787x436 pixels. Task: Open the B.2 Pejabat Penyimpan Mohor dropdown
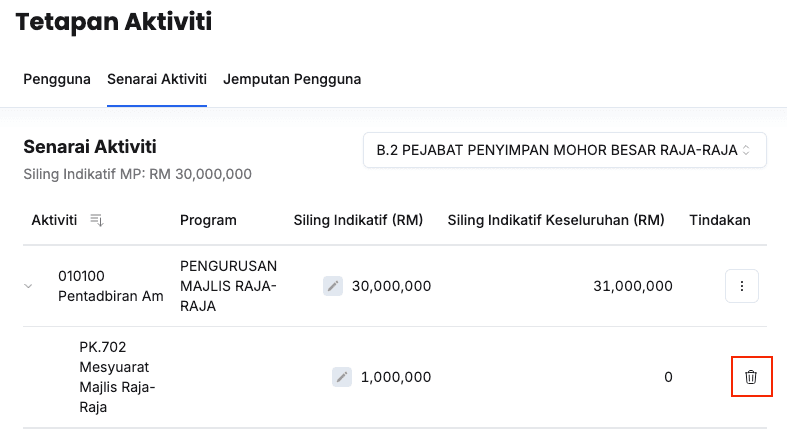564,151
